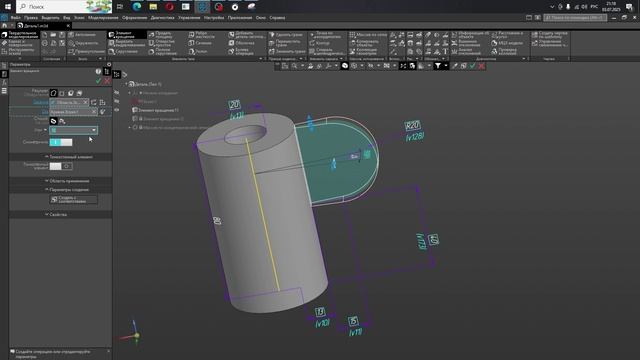Select first result type option (объединение)
Viewport: 640px width, 360px height.
tap(53, 93)
